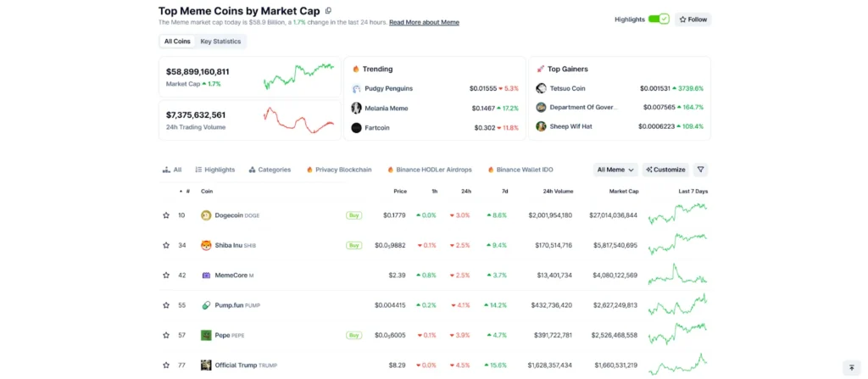
Task: Copy link icon next to page title
Action: 328,10
